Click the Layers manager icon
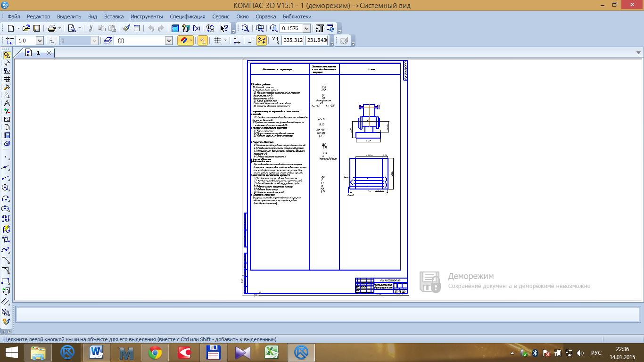Viewport: 644px width, 362px height. [108, 41]
